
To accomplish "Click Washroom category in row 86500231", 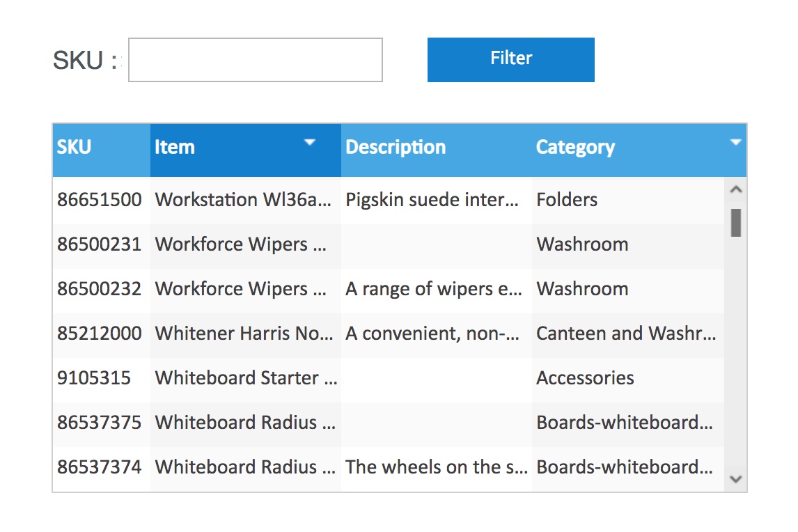I will click(628, 245).
